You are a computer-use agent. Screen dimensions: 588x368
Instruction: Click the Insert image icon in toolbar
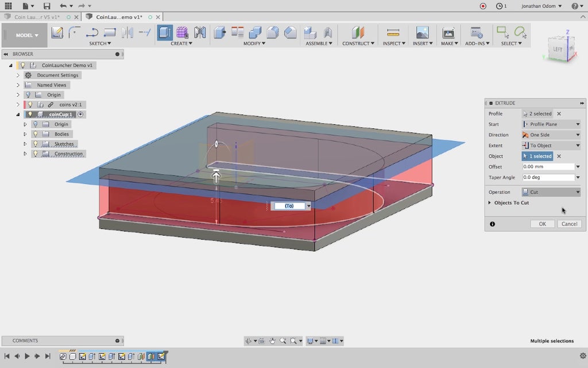tap(422, 33)
